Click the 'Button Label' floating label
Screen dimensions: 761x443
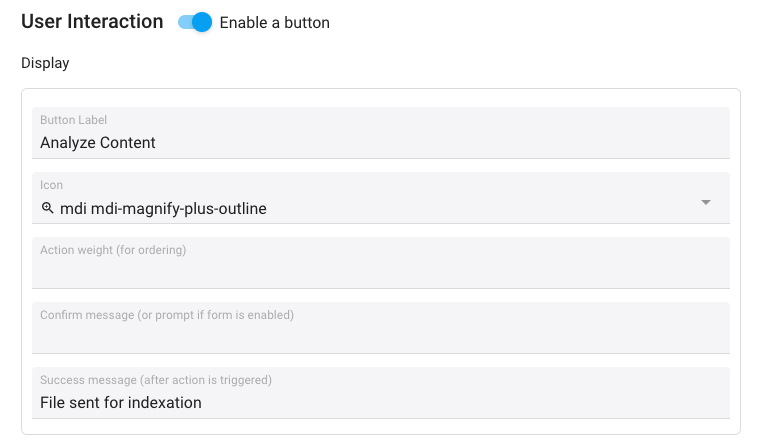coord(73,120)
